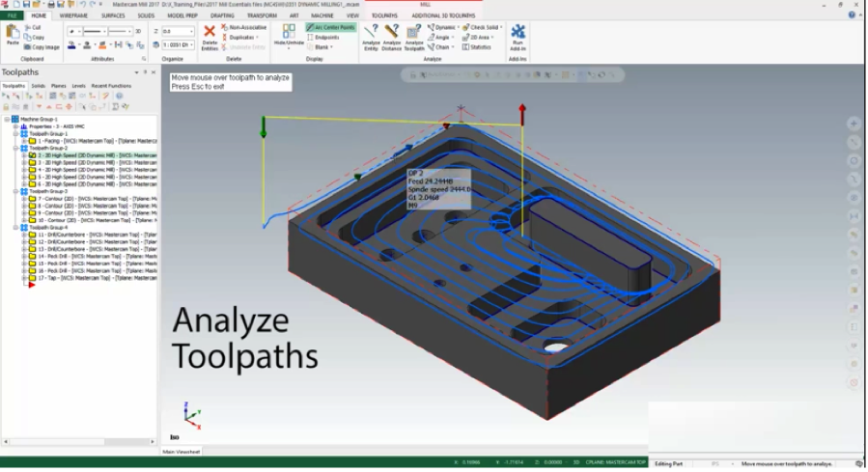Open the FILE menu tab
This screenshot has width=868, height=472.
tap(12, 15)
